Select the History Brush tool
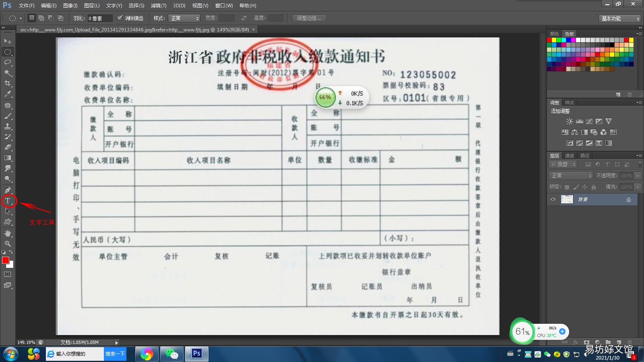 click(x=8, y=137)
